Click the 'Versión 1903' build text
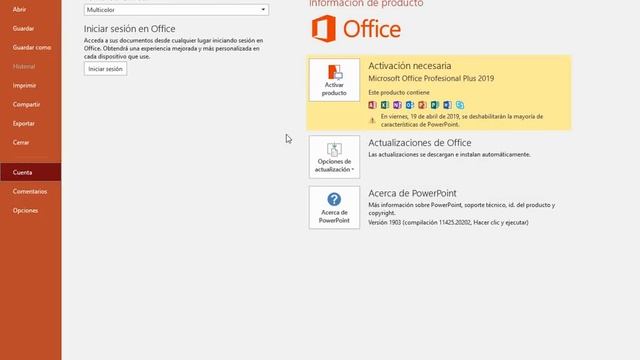The image size is (640, 360). tap(448, 222)
